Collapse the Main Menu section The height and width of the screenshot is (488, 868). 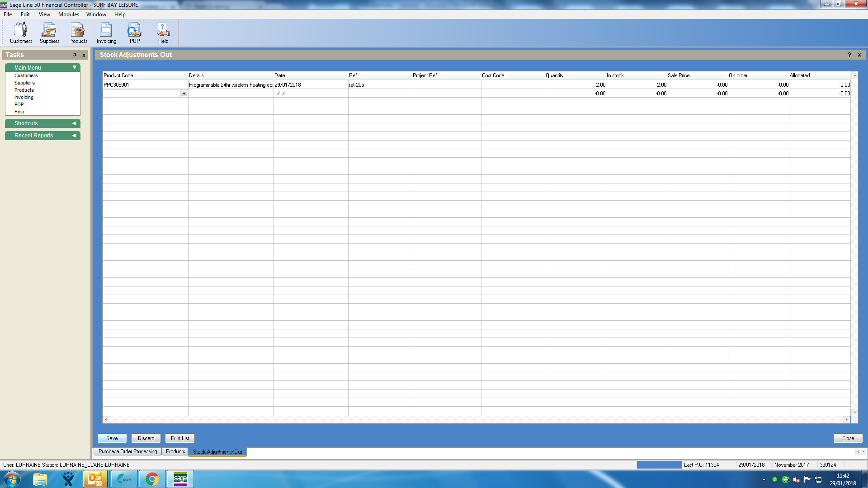pos(75,67)
